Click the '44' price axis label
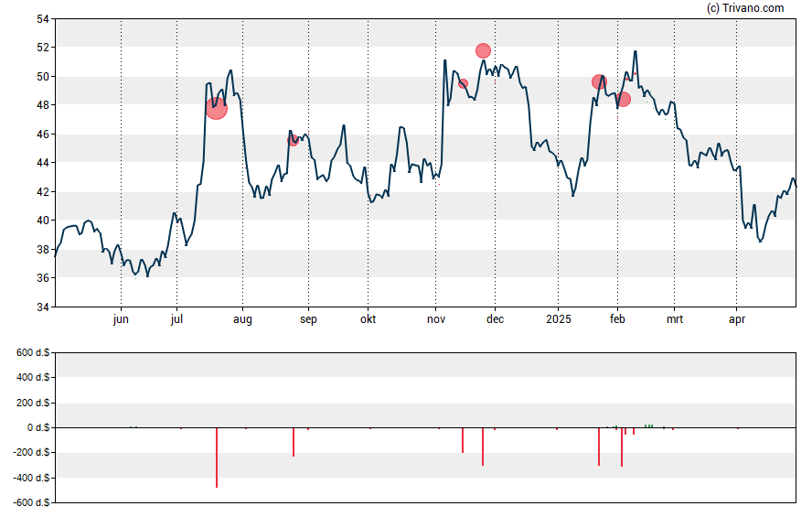Screen dimensions: 812x517 43,163
